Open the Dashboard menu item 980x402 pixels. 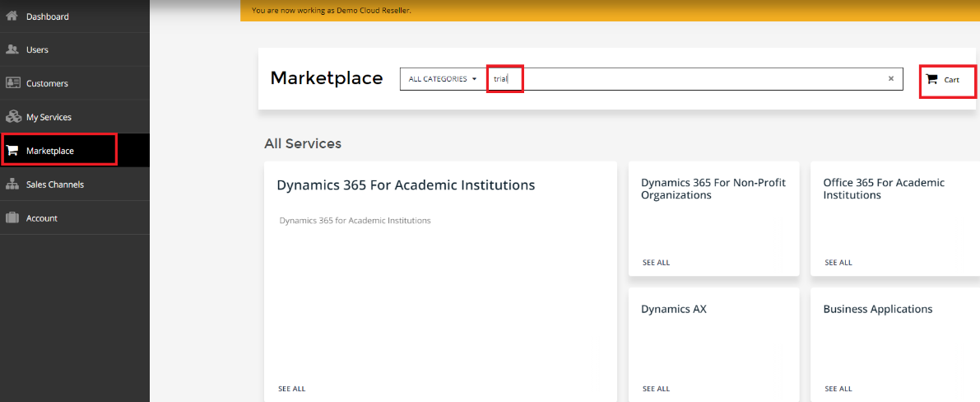75,16
